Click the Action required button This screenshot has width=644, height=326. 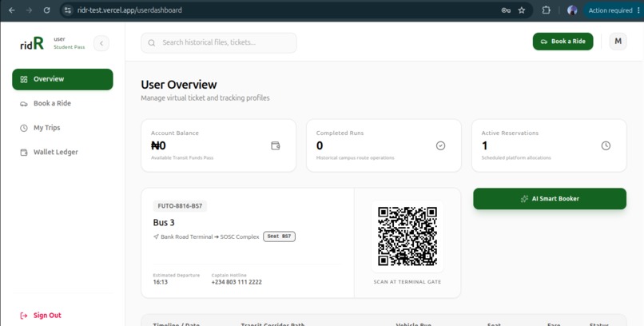610,10
